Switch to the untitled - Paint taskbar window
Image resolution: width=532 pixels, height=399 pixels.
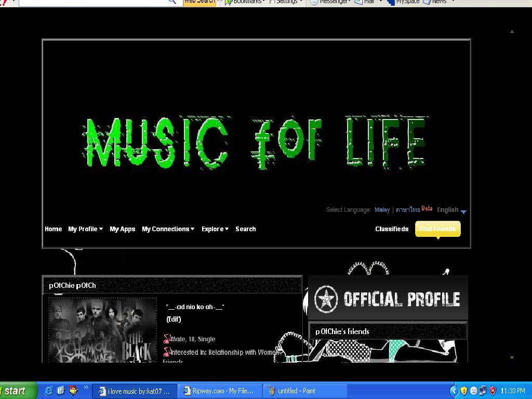point(305,391)
